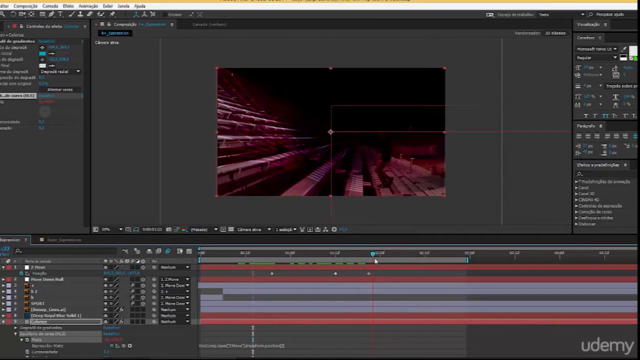The height and width of the screenshot is (360, 640).
Task: Select the Roto Brush tool
Action: coord(100,14)
